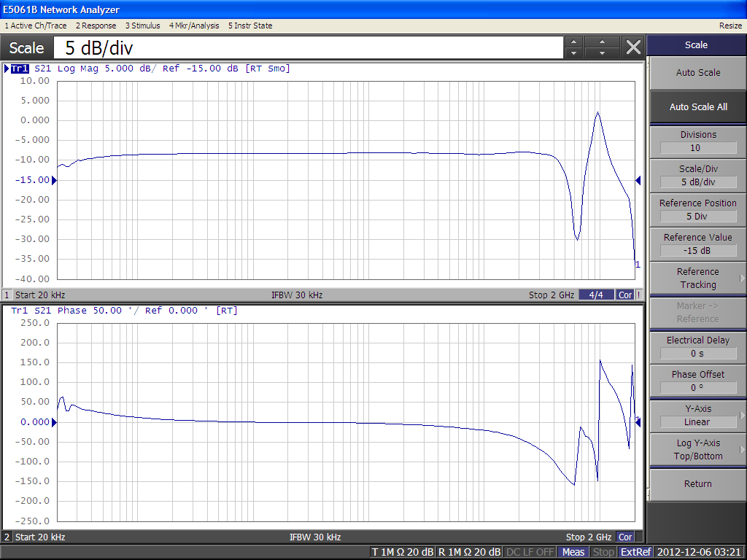Screen dimensions: 747x560
Task: Click the Divisions value 10 field
Action: pyautogui.click(x=698, y=148)
